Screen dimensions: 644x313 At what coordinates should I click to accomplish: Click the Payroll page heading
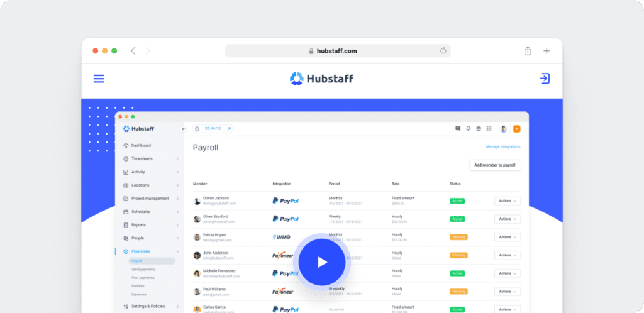point(206,148)
